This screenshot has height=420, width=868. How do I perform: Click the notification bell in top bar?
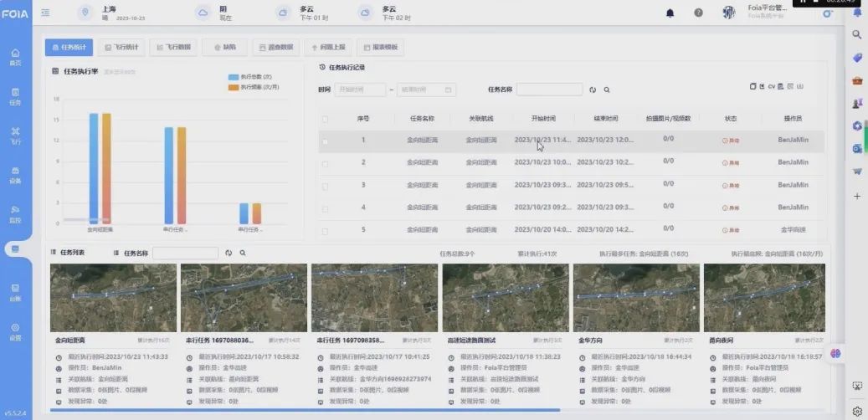pos(670,13)
